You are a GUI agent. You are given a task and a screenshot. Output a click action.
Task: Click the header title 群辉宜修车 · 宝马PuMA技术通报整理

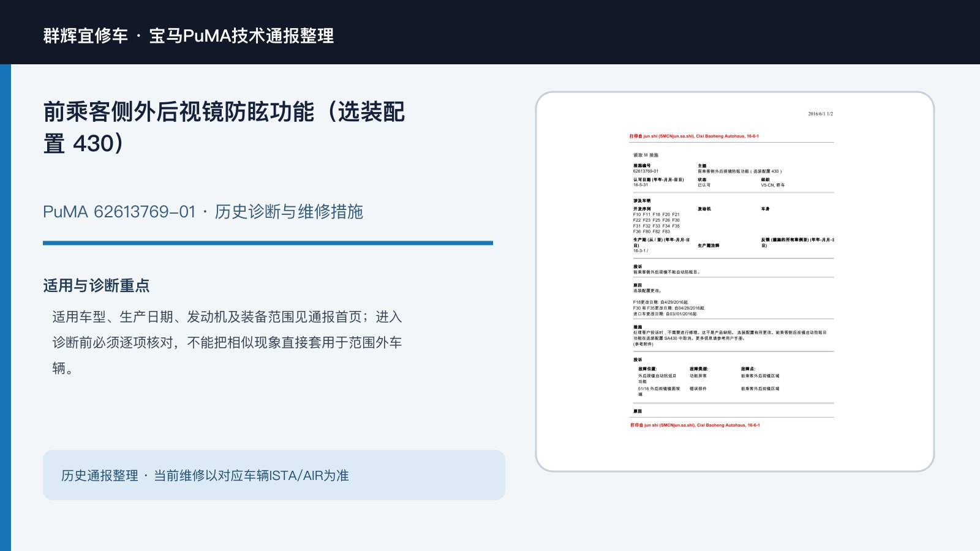(189, 36)
